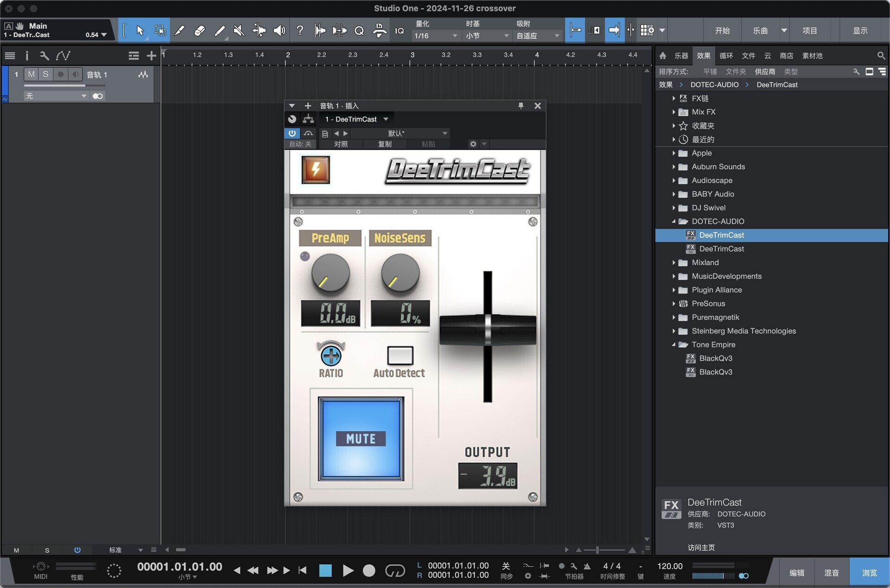Click the 项目 button
The width and height of the screenshot is (890, 588).
tap(810, 31)
